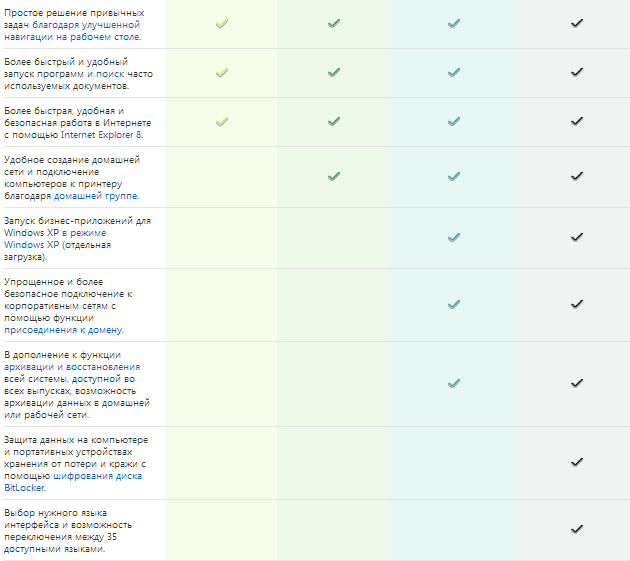This screenshot has height=561, width=630.
Task: Click light green checkmark in desktop navigation row
Action: (222, 24)
